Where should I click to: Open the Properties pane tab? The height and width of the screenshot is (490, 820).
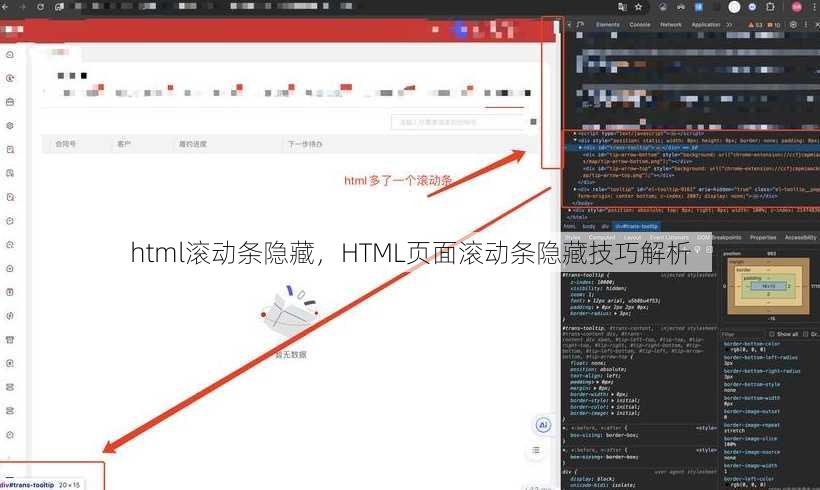click(x=763, y=237)
